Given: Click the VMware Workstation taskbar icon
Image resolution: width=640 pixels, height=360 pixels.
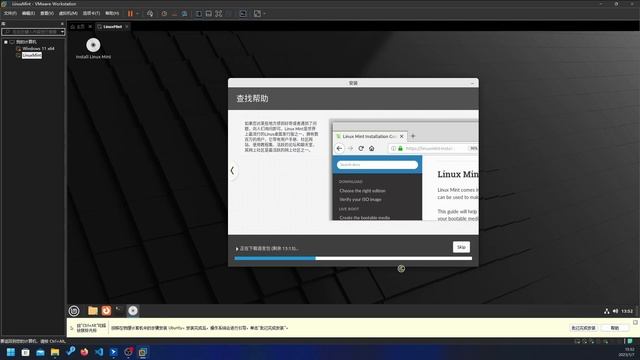Looking at the screenshot, I should [x=143, y=352].
